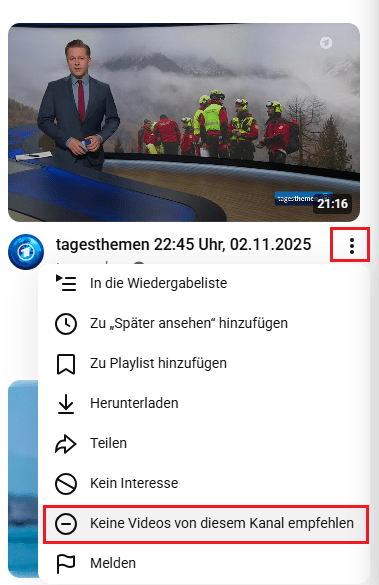The height and width of the screenshot is (585, 379).
Task: Open the tagesthemen video thumbnail
Action: tap(184, 122)
